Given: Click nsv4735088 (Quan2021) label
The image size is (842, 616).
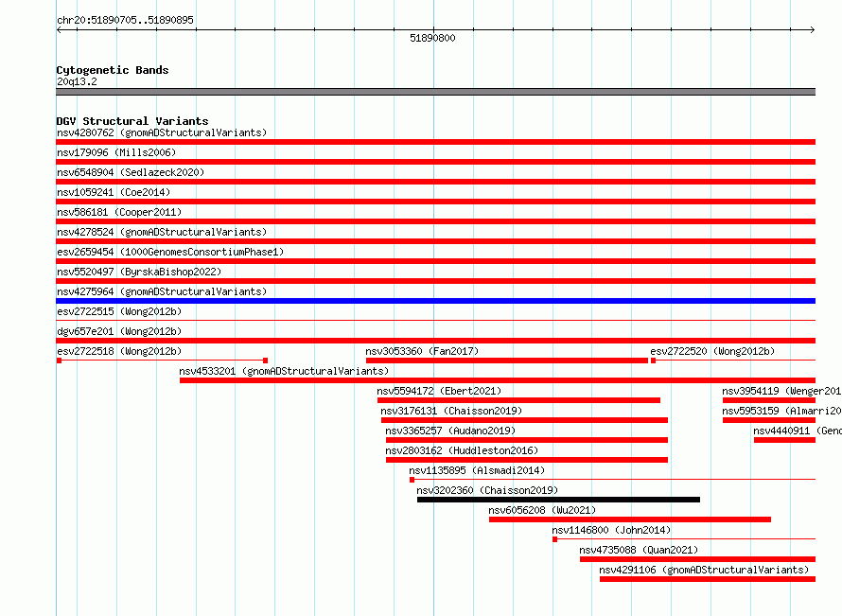Looking at the screenshot, I should (x=639, y=550).
